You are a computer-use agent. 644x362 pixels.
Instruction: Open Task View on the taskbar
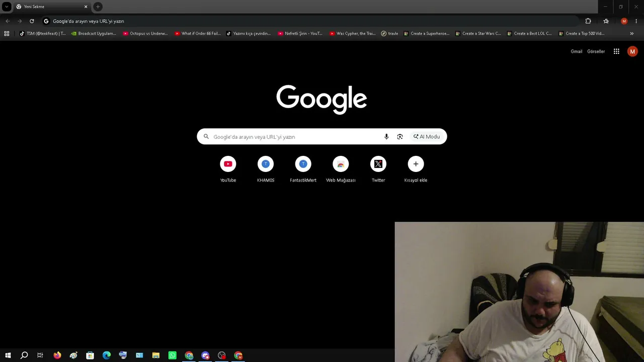coord(40,355)
